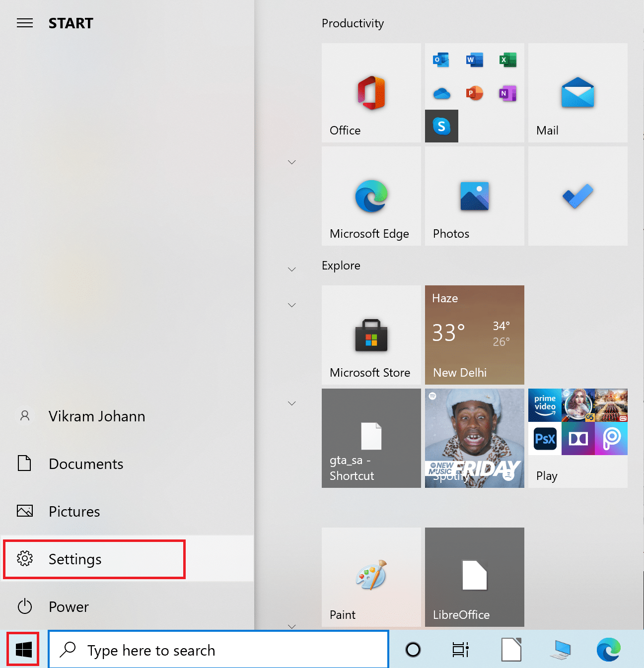Launch Excel from the Productivity folder tile
Viewport: 644px width, 668px height.
point(508,60)
